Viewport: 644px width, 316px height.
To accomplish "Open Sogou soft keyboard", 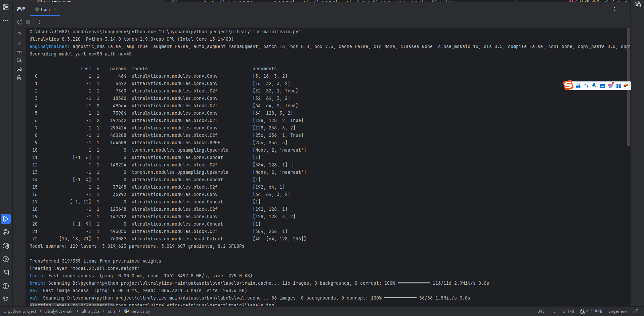I will click(x=602, y=86).
